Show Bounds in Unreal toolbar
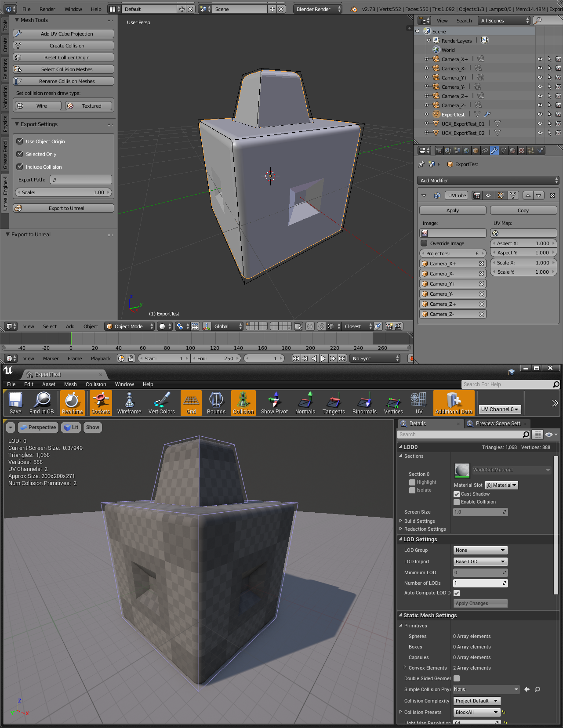This screenshot has height=728, width=563. tap(216, 403)
